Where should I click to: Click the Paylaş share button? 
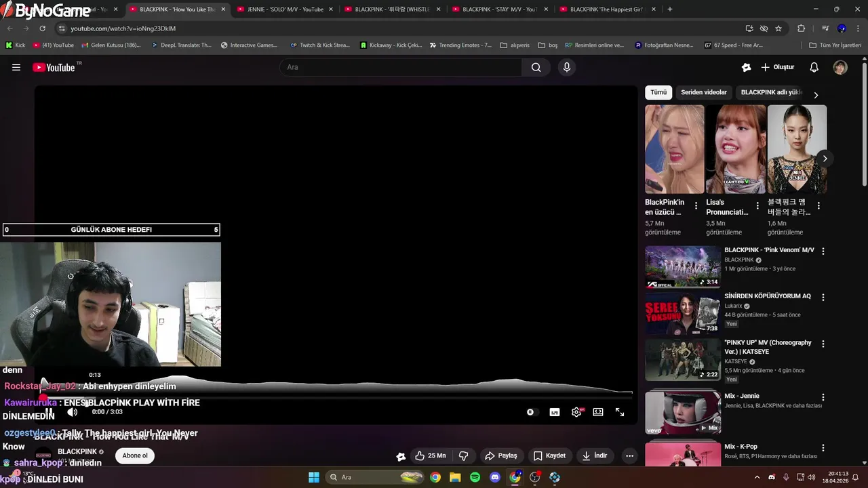[501, 455]
